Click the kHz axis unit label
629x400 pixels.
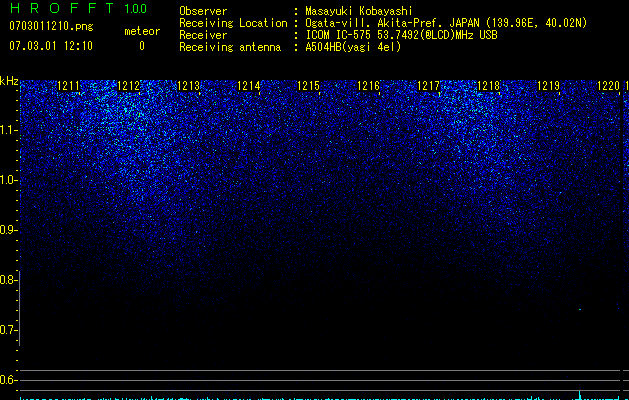click(9, 81)
